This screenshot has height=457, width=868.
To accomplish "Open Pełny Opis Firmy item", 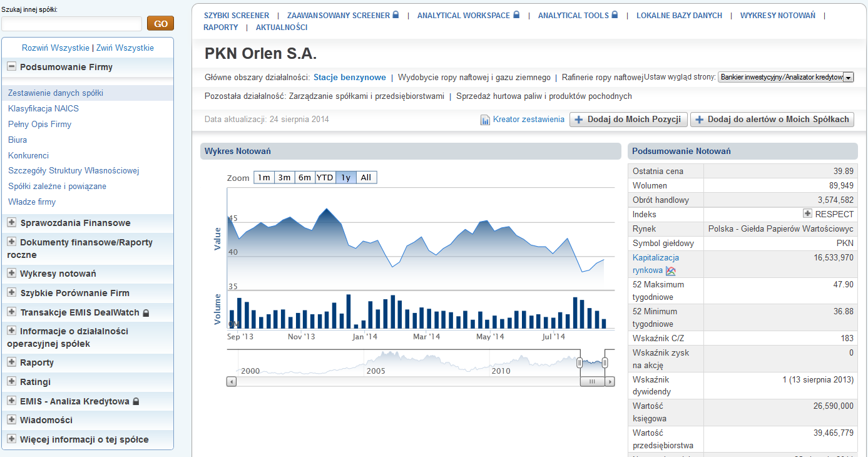I will coord(40,124).
